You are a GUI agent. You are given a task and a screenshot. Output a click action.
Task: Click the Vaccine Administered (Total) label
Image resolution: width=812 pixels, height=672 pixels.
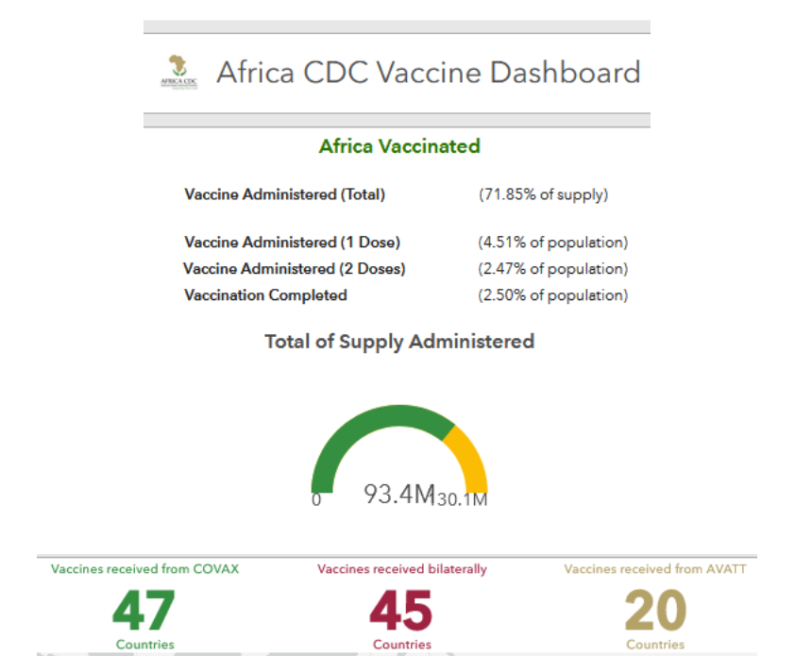285,195
